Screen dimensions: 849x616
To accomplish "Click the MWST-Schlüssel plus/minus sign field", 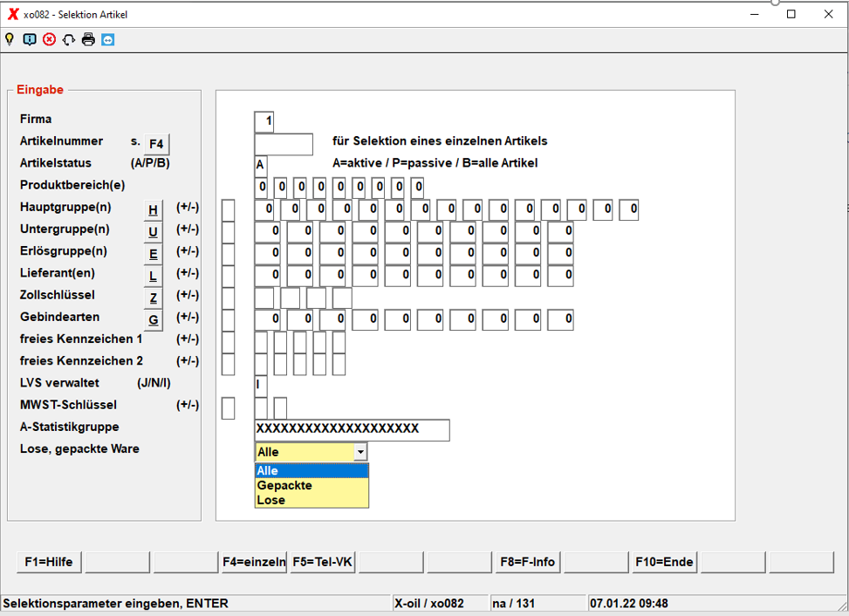I will coord(228,408).
